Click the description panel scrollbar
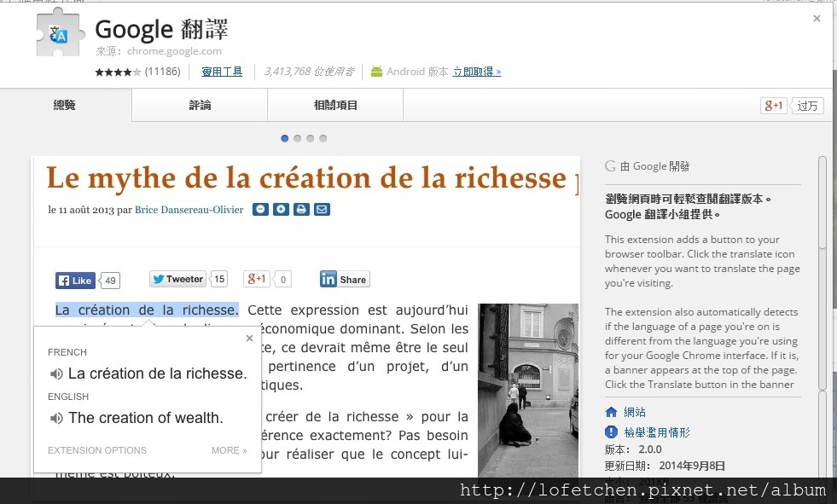 tap(822, 275)
